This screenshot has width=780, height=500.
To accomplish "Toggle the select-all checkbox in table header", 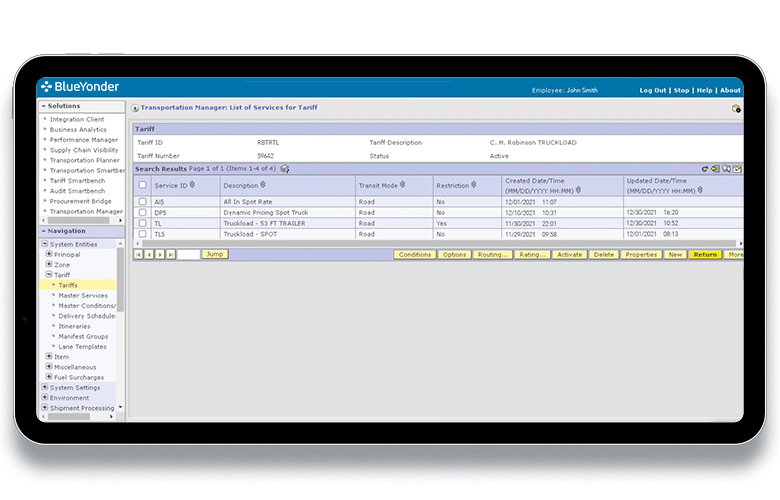I will click(x=143, y=185).
